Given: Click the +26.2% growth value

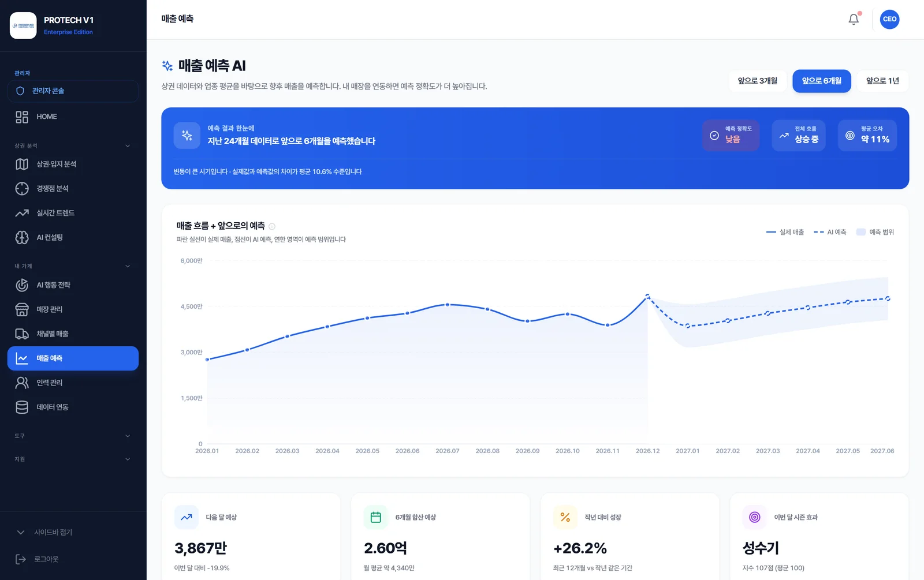Looking at the screenshot, I should pyautogui.click(x=580, y=548).
